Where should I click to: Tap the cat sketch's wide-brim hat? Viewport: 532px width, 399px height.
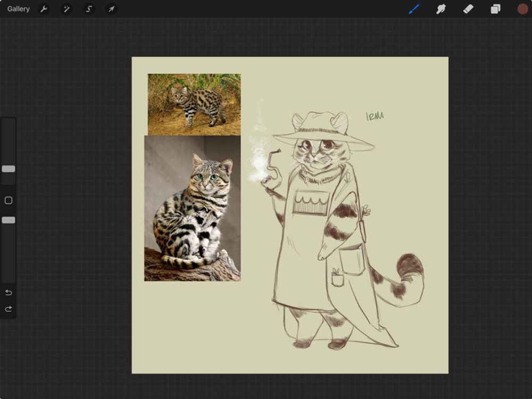pyautogui.click(x=323, y=131)
